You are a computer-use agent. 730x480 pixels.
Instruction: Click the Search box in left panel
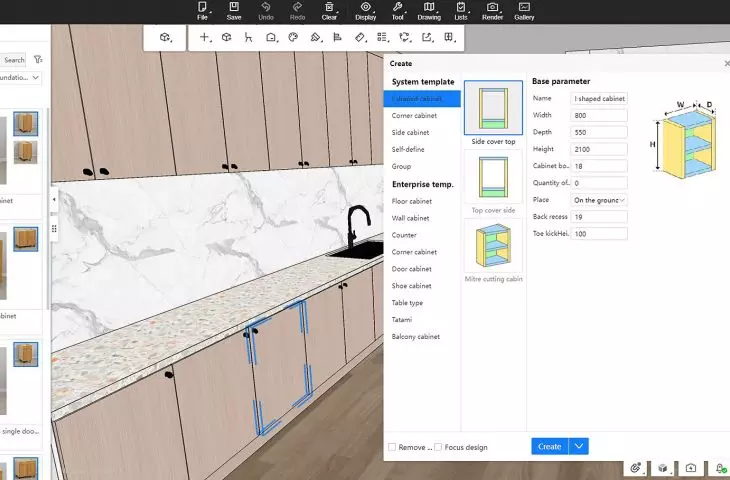14,60
